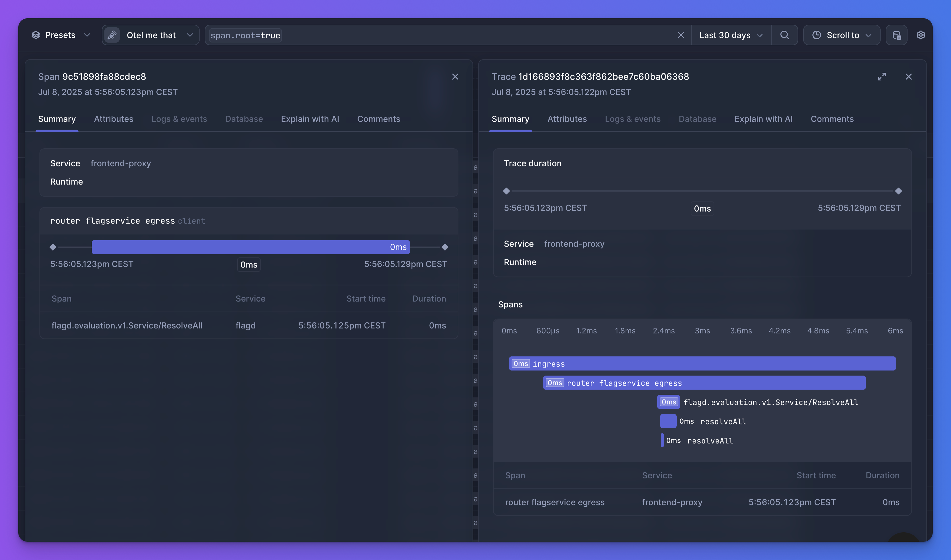Open Explain with AI tab in Trace panel
The height and width of the screenshot is (560, 951).
tap(764, 119)
